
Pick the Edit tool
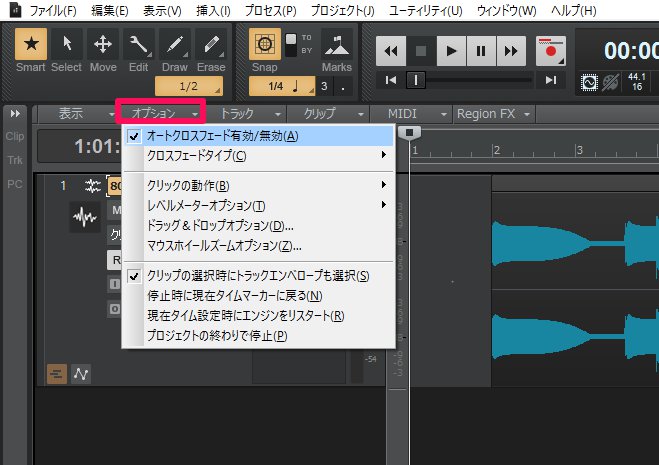[x=138, y=46]
